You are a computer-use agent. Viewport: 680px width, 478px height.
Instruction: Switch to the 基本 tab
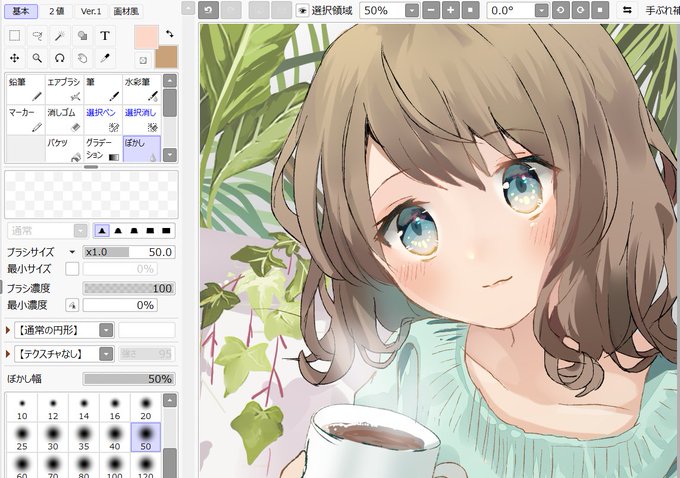[x=21, y=11]
